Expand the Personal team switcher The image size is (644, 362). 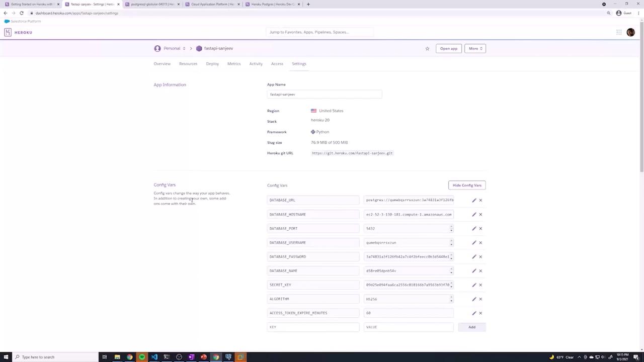click(x=170, y=48)
